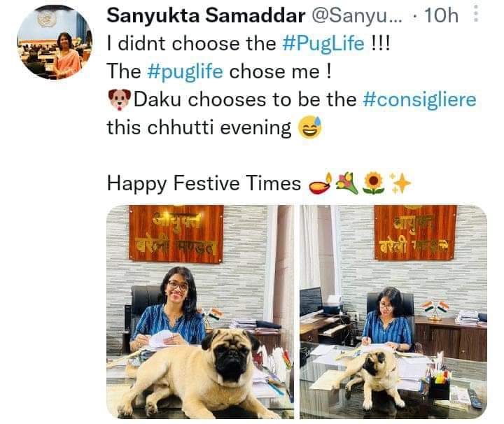Image resolution: width=504 pixels, height=424 pixels.
Task: Click the sweat-smile emoji after evening
Action: pos(310,127)
